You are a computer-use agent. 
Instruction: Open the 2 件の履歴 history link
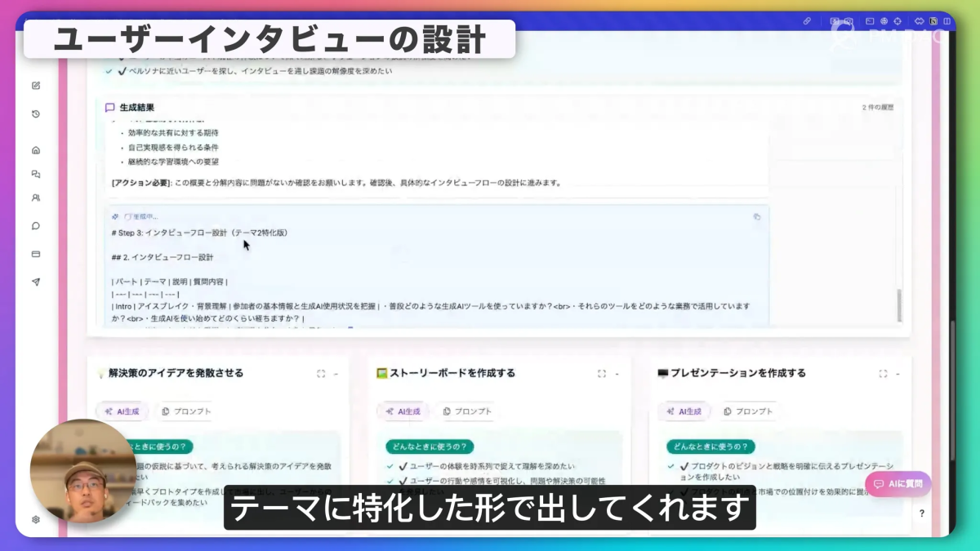[x=877, y=108]
